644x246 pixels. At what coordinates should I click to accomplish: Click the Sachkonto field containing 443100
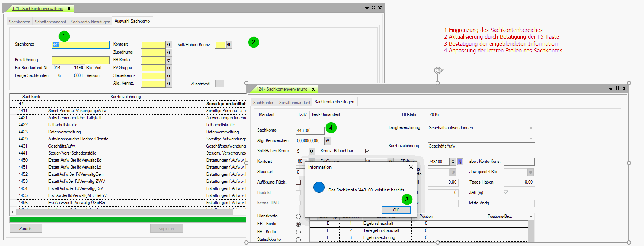pyautogui.click(x=310, y=130)
